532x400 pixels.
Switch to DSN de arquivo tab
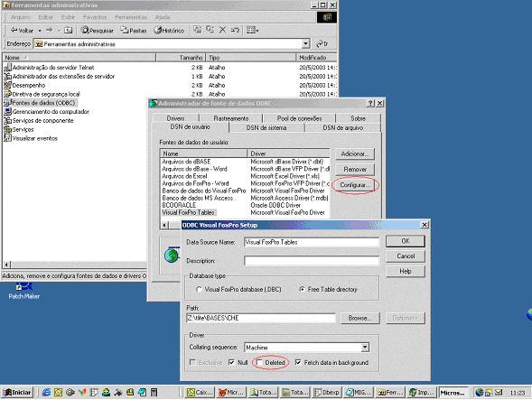point(342,127)
